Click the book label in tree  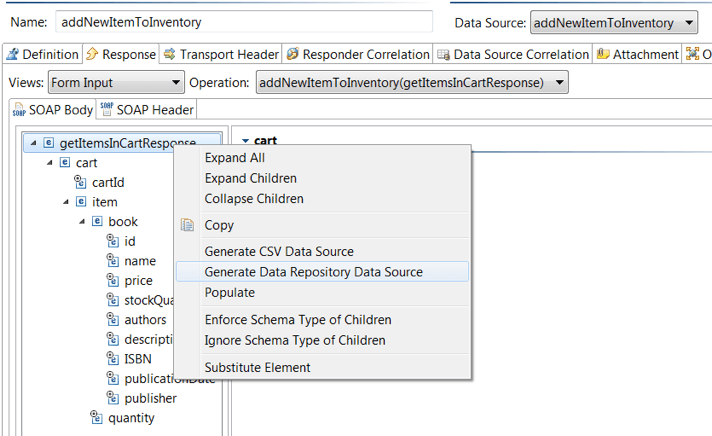coord(123,221)
